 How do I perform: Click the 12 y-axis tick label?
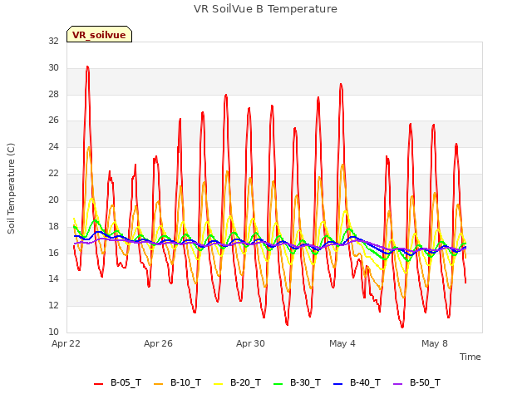pyautogui.click(x=53, y=305)
